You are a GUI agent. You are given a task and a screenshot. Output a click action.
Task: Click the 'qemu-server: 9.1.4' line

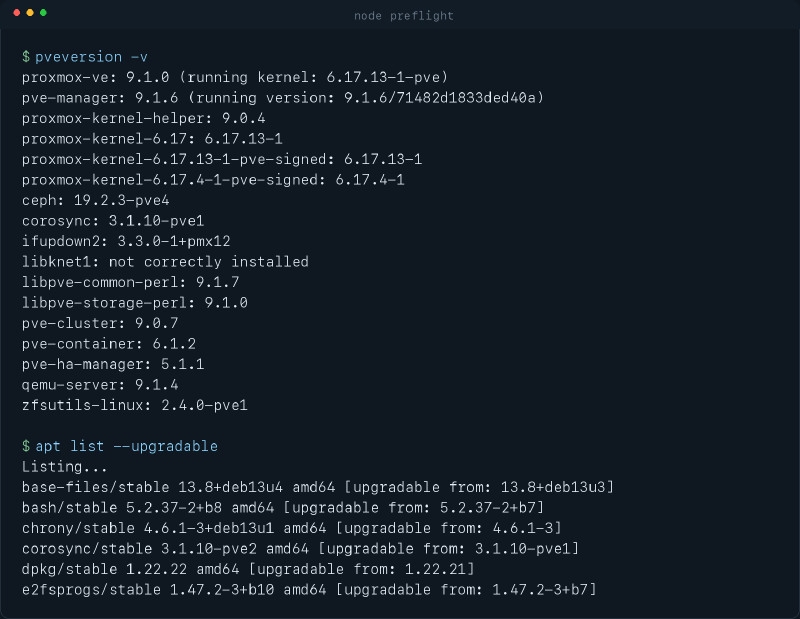(100, 384)
